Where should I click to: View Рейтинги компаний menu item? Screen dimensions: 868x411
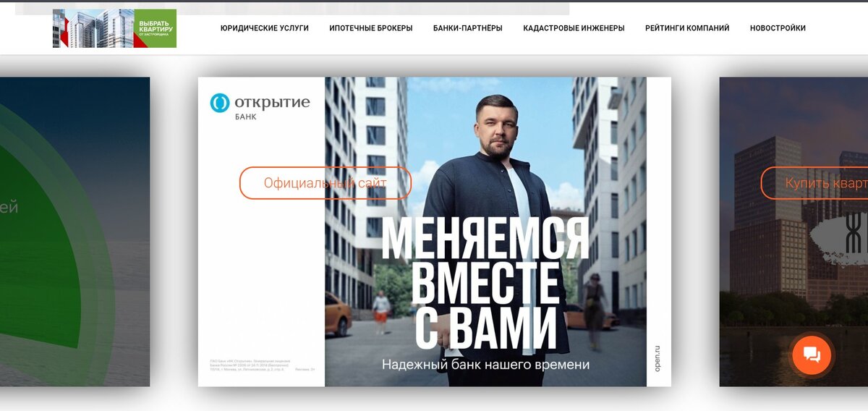tap(687, 28)
